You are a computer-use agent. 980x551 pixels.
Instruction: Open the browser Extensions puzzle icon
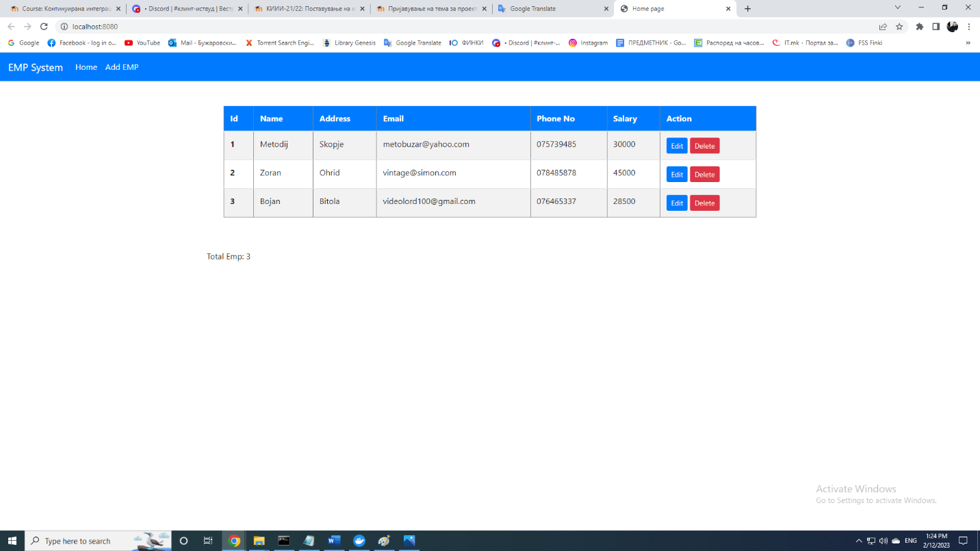(x=919, y=27)
